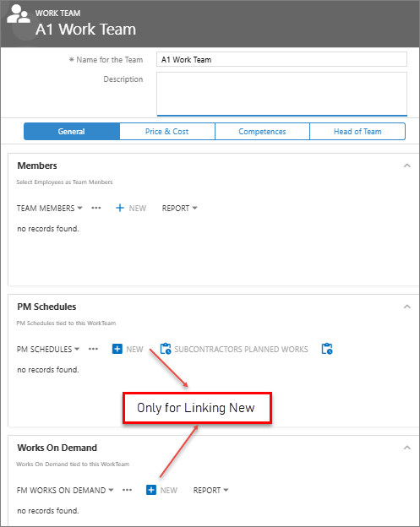420x527 pixels.
Task: Collapse the Members section chevron
Action: pyautogui.click(x=406, y=166)
